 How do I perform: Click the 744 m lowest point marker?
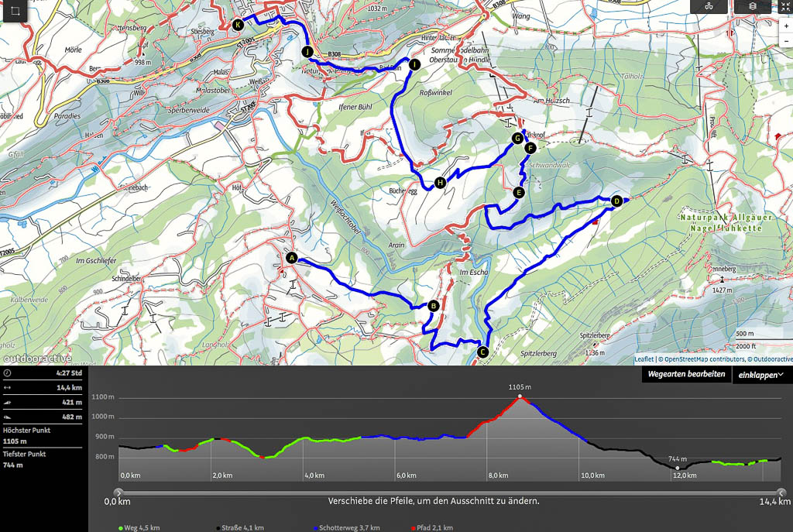[678, 468]
